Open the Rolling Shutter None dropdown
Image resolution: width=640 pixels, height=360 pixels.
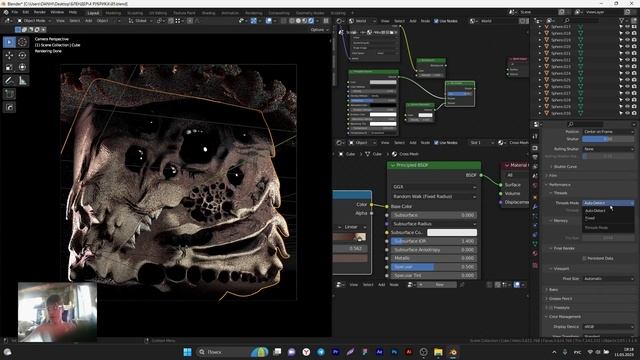[608, 149]
